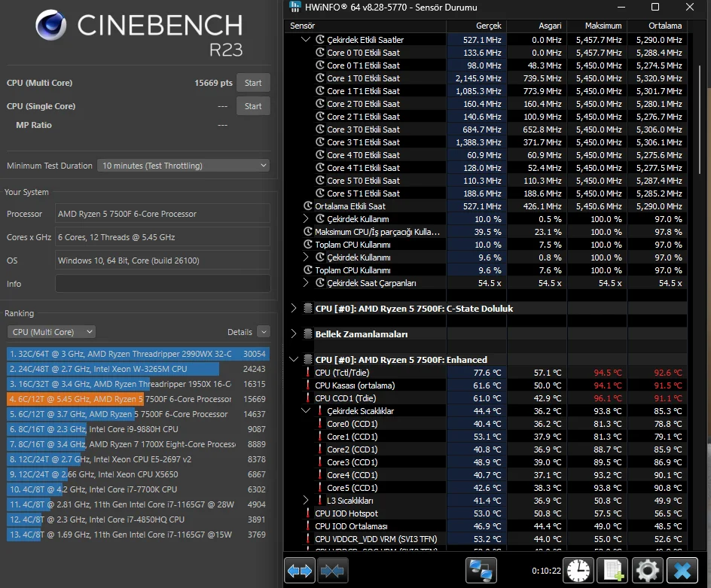The image size is (711, 588).
Task: Click clock icon of Core 1 T0 Etkili Saat
Action: click(x=320, y=78)
